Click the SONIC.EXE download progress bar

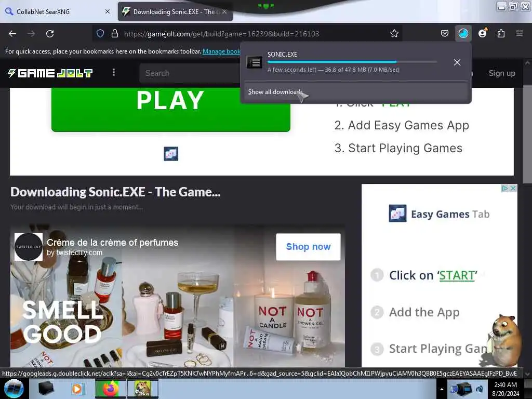click(x=352, y=62)
